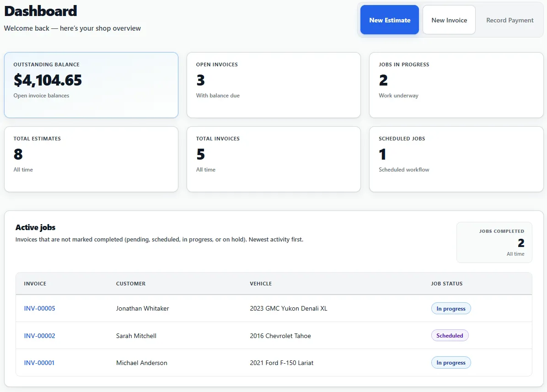
Task: Click the Jobs In Progress card
Action: [x=456, y=85]
